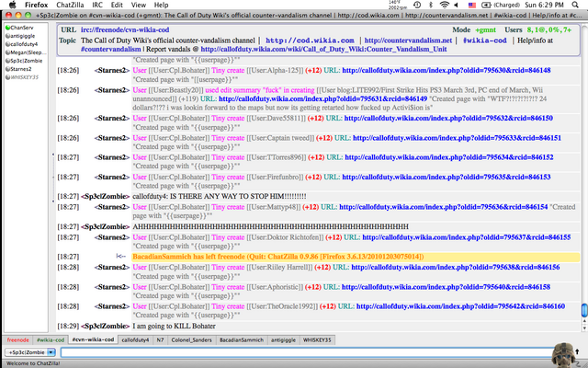Open the +Sp3c|Zombie nickname dropdown

(x=30, y=352)
